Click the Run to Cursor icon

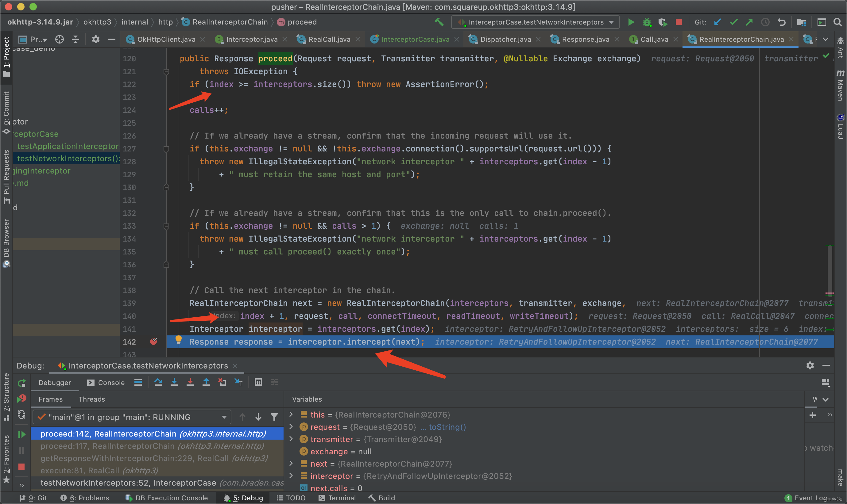point(238,382)
